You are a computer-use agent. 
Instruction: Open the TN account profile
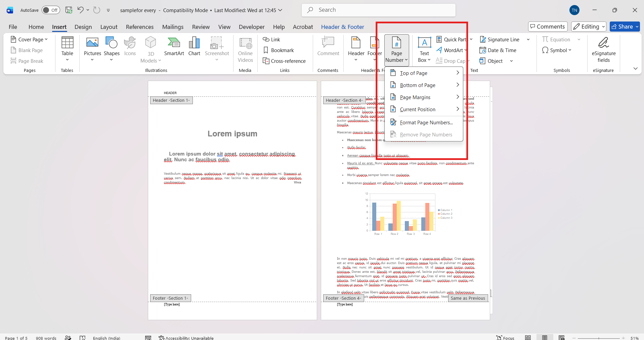(x=574, y=10)
